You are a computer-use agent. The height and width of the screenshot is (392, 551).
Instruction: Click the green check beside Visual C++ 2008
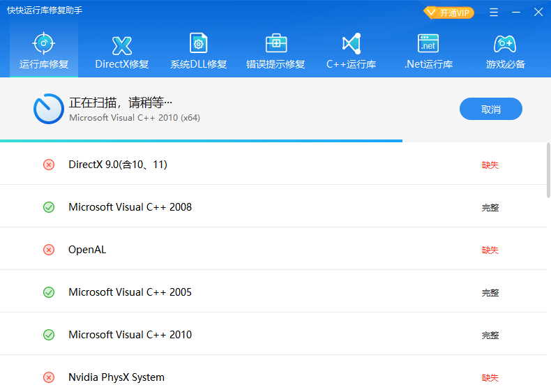coord(49,207)
